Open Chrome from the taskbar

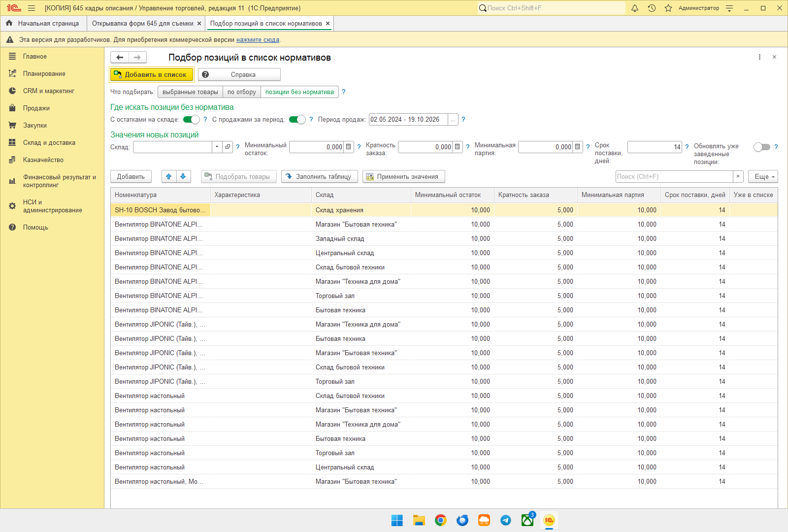(x=440, y=520)
